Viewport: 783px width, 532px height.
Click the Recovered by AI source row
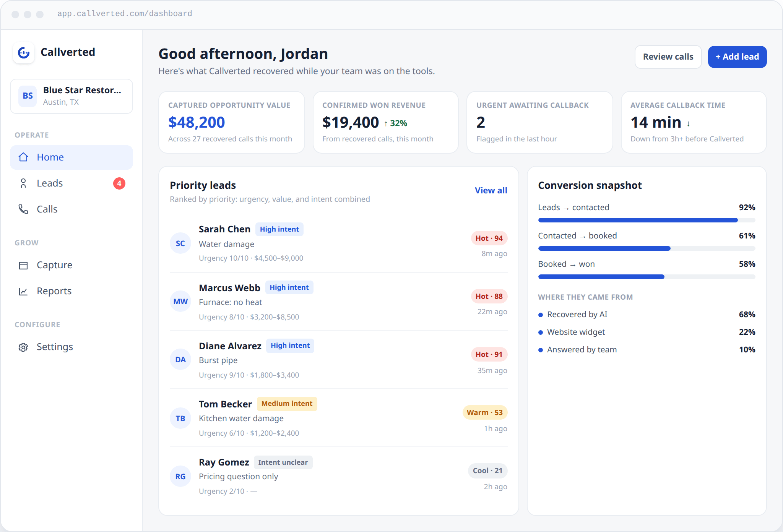pyautogui.click(x=647, y=315)
